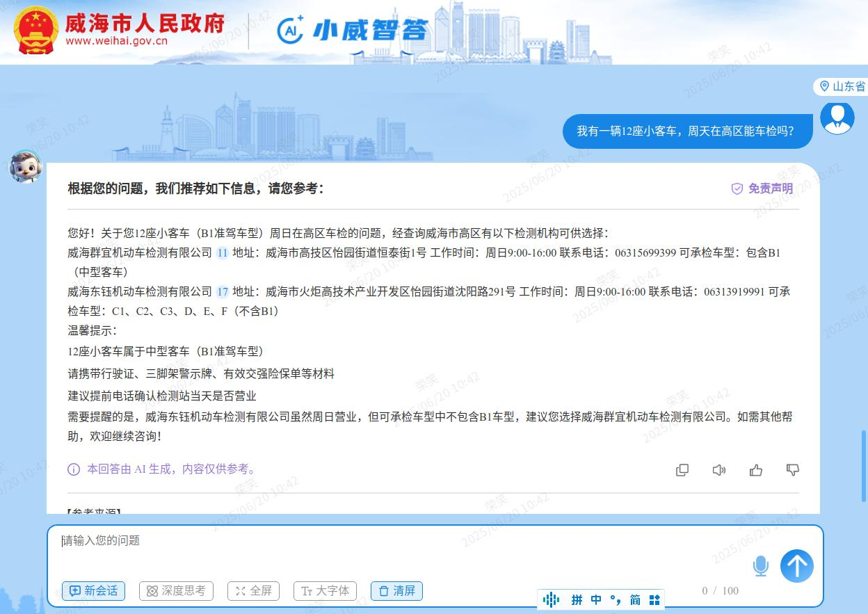The image size is (868, 614).
Task: Give the answer a thumbs up
Action: (x=756, y=470)
